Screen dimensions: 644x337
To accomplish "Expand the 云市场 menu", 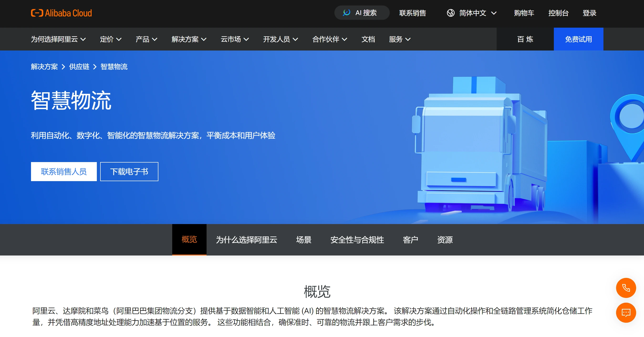I will (234, 39).
